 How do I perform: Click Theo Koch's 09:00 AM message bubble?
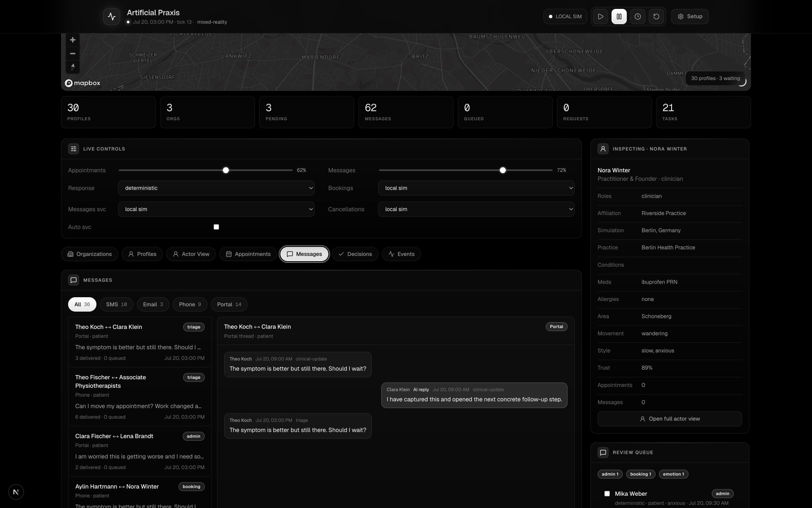(x=298, y=364)
